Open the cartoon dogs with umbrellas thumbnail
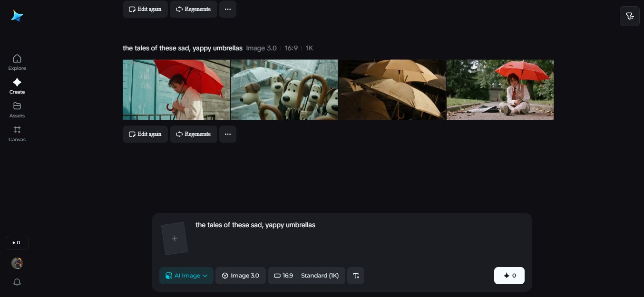This screenshot has height=297, width=644. point(284,90)
